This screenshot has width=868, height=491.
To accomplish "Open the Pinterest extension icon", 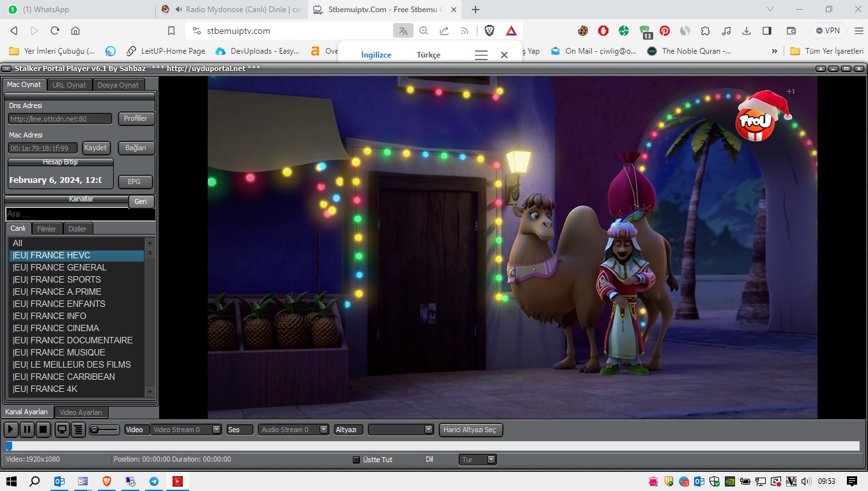I will [665, 31].
